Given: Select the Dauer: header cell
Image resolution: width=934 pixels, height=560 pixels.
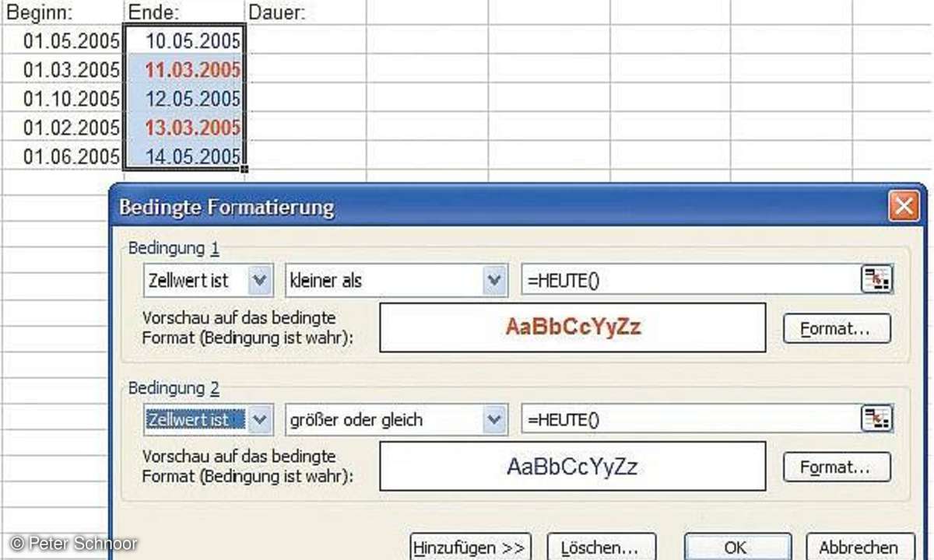Looking at the screenshot, I should pyautogui.click(x=305, y=12).
